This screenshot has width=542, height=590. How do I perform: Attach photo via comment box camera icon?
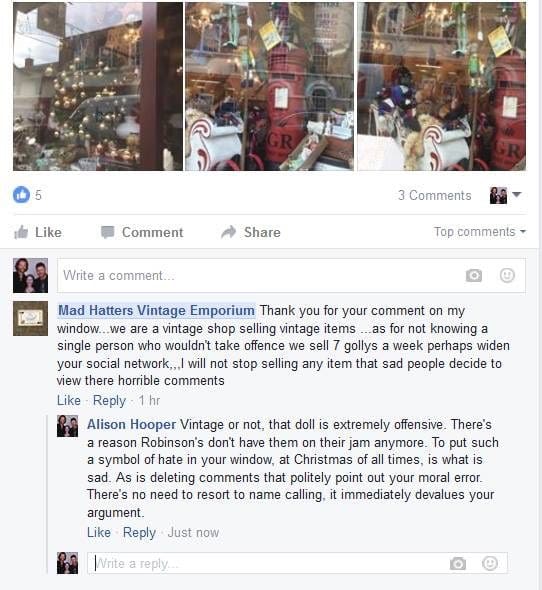[x=473, y=275]
